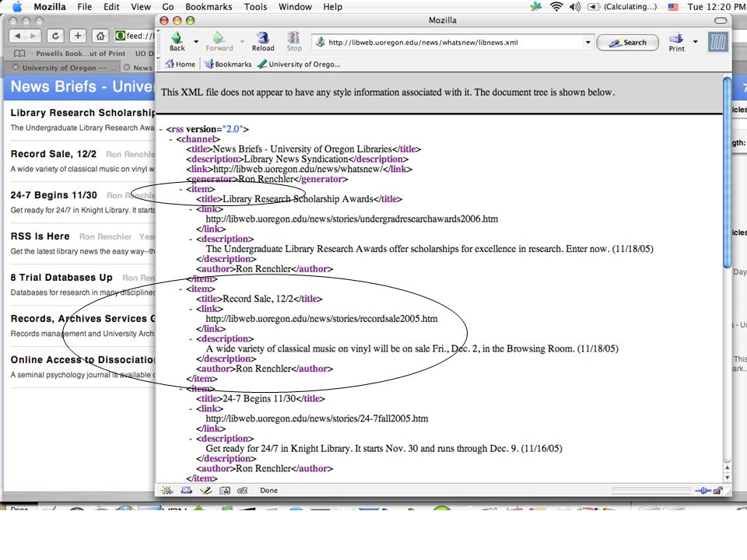Viewport: 747px width, 560px height.
Task: Click the Home icon in Safari's toolbar
Action: (100, 36)
